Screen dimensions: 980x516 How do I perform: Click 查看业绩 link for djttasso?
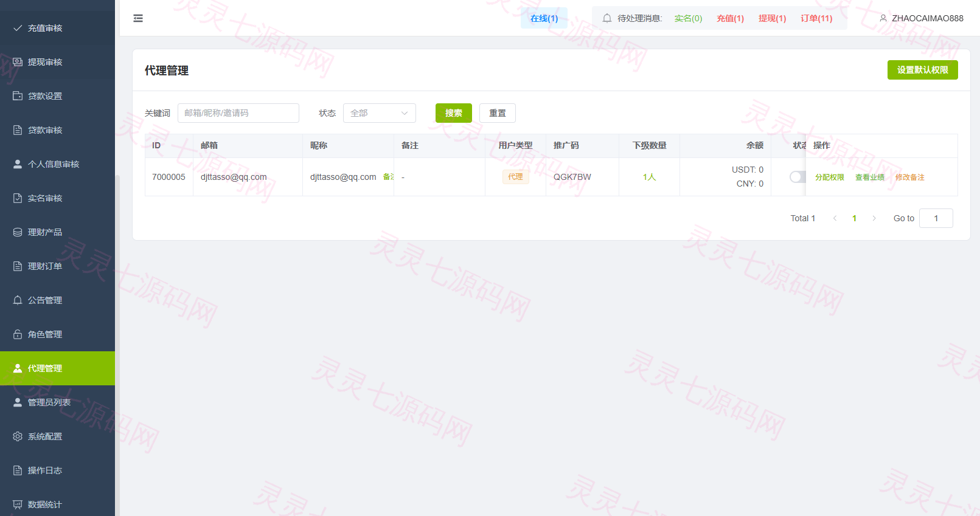[x=870, y=177]
